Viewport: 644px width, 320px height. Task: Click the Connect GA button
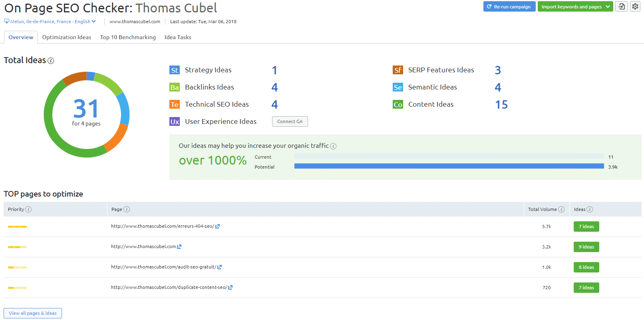click(290, 121)
